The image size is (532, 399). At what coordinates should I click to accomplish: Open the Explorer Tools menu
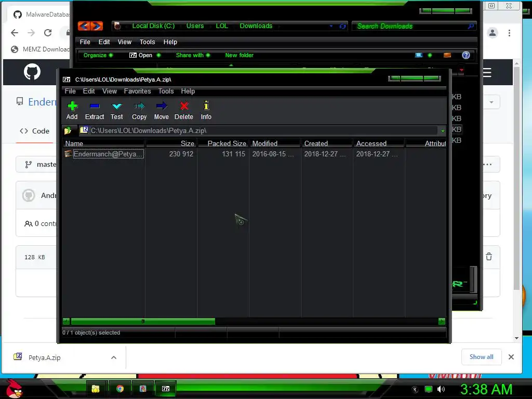[x=147, y=42]
